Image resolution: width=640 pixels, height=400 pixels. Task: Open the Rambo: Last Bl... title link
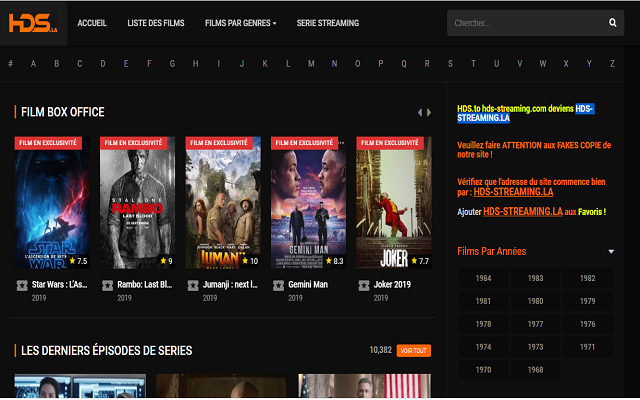coord(145,284)
